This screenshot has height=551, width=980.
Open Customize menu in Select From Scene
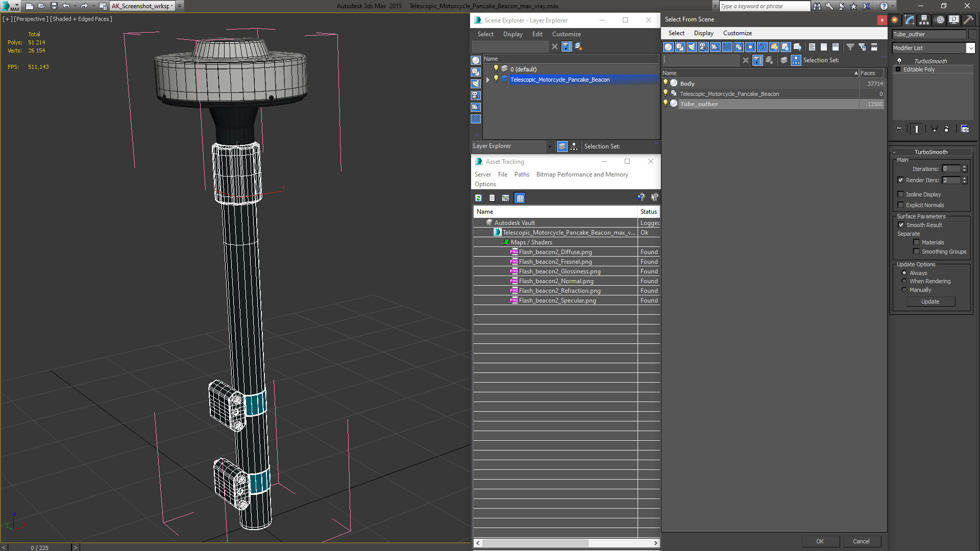tap(737, 33)
